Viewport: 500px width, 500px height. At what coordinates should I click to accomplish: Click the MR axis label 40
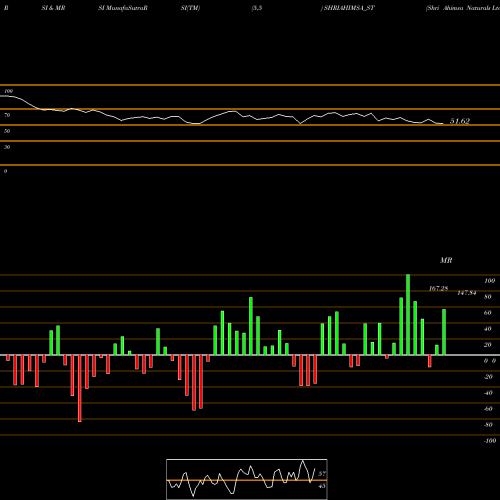coord(488,329)
